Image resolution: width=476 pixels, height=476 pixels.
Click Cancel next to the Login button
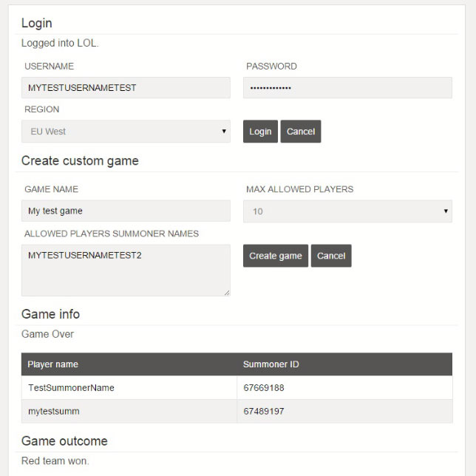point(301,132)
